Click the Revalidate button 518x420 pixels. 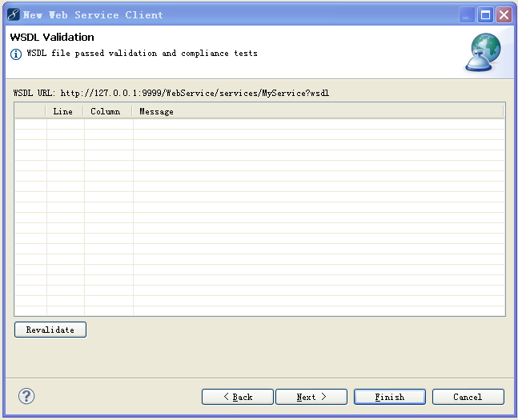(x=50, y=330)
